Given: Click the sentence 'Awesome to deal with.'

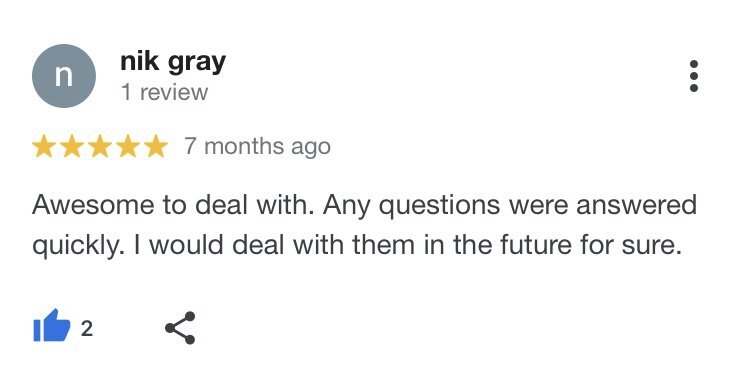Looking at the screenshot, I should click(173, 205).
